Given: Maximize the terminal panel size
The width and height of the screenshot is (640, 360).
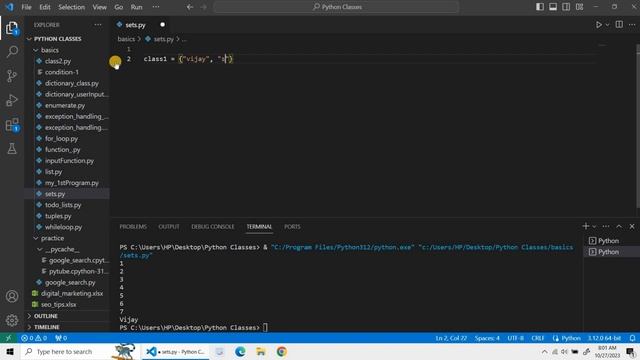Looking at the screenshot, I should [619, 227].
